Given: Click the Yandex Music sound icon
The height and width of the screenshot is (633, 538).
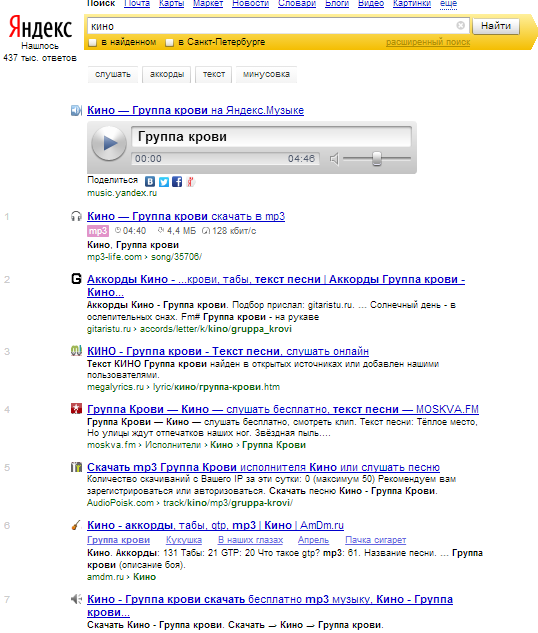Looking at the screenshot, I should [x=76, y=110].
